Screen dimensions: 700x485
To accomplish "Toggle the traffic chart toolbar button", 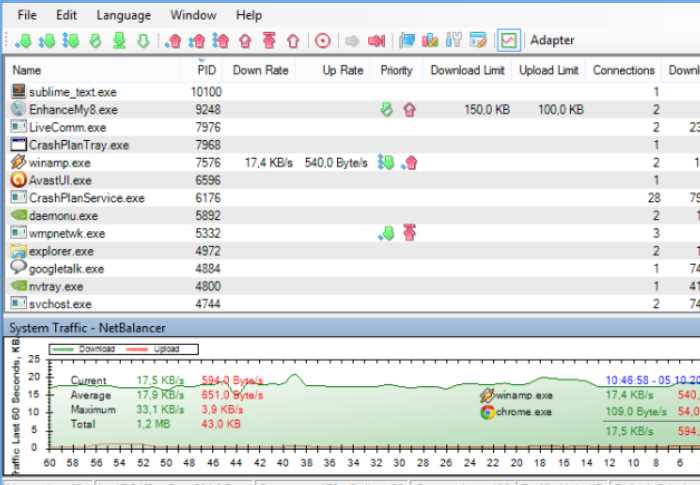I will pyautogui.click(x=508, y=41).
